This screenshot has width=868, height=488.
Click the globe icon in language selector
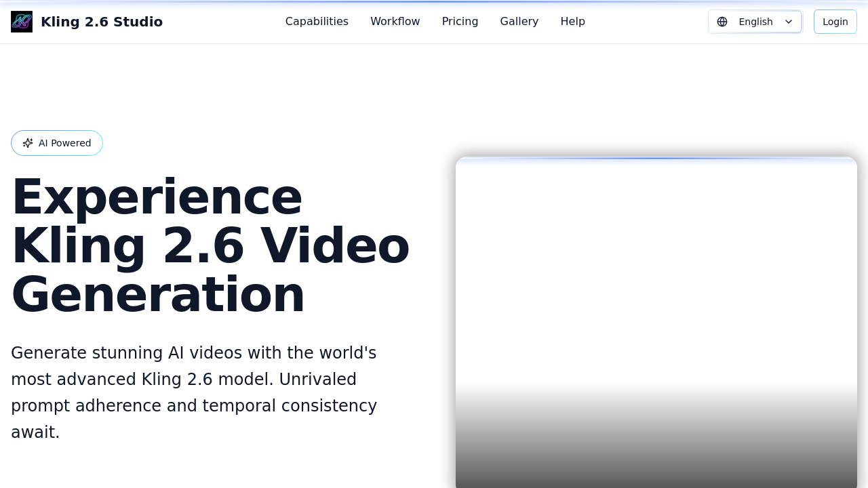point(724,21)
